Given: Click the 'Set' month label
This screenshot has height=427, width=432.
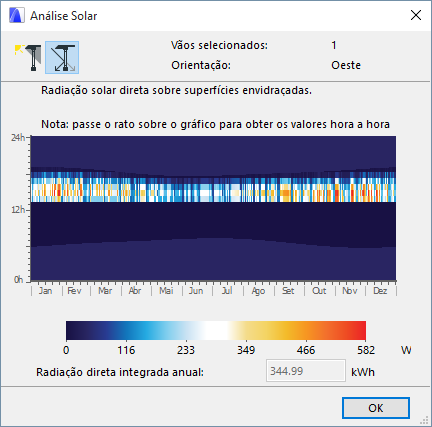Looking at the screenshot, I should (x=288, y=291).
